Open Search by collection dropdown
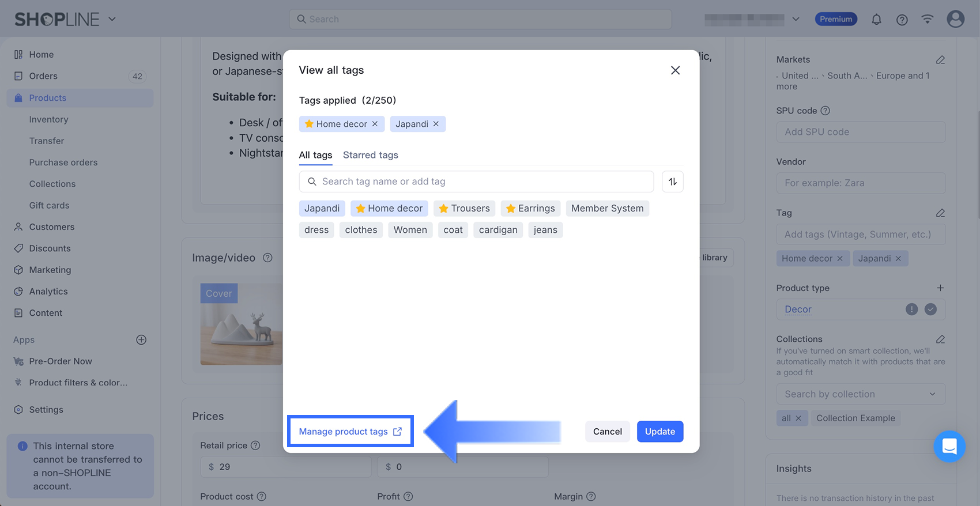Viewport: 980px width, 506px height. [861, 394]
